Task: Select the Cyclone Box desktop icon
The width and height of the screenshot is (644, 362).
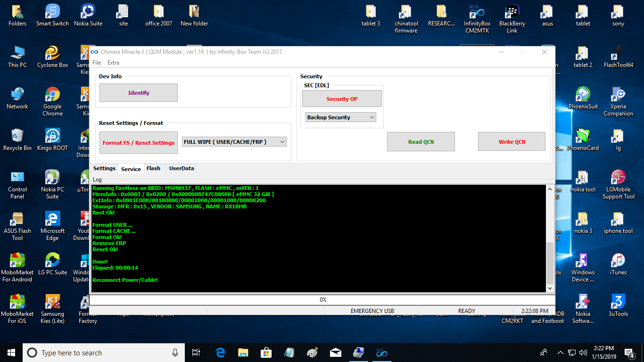Action: tap(53, 58)
